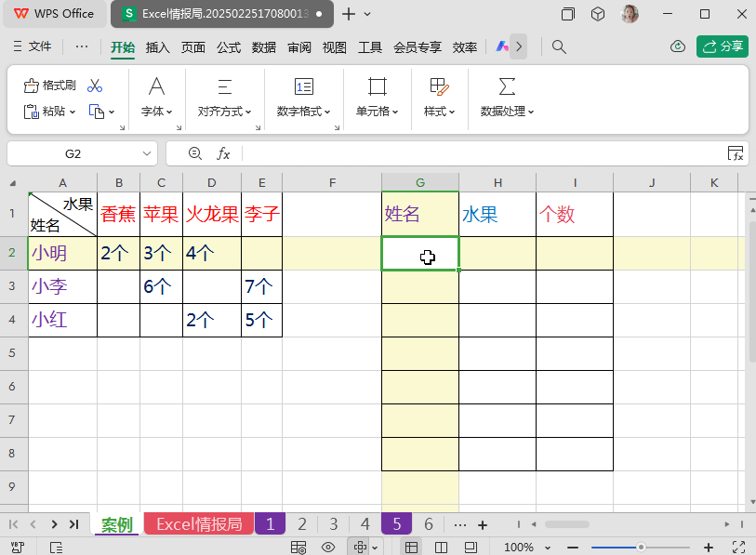This screenshot has height=555, width=756.
Task: Open the 插入 ribbon tab
Action: pyautogui.click(x=158, y=47)
